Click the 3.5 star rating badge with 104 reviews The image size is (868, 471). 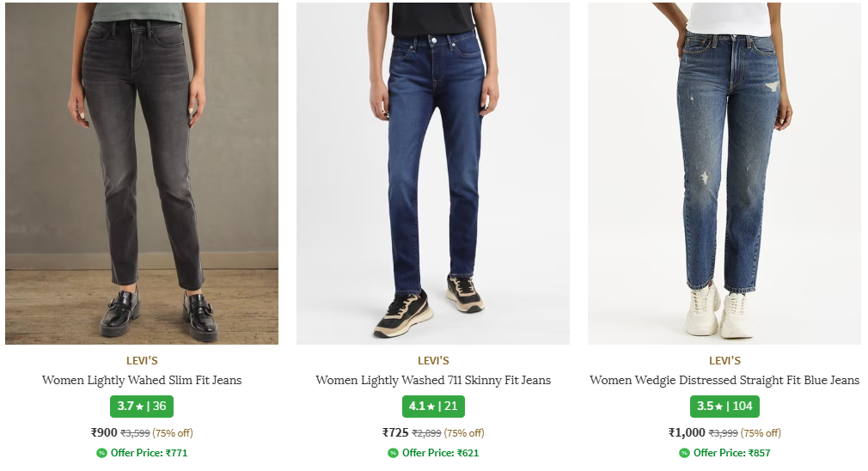pos(724,407)
